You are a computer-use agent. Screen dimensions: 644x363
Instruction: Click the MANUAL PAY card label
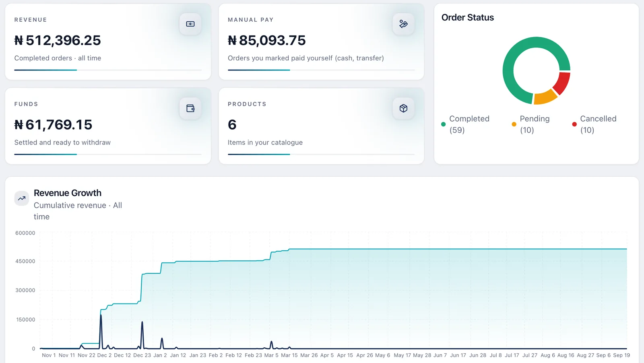coord(251,20)
